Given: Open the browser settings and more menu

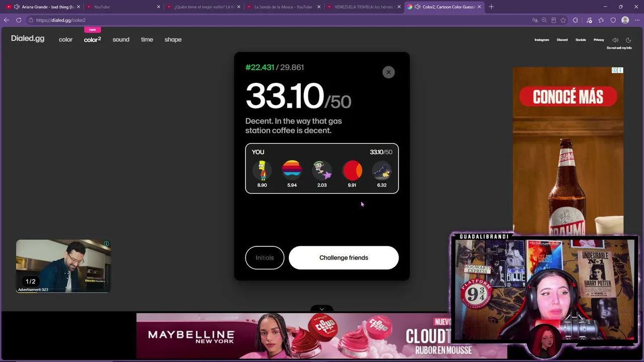Looking at the screenshot, I should tap(637, 20).
